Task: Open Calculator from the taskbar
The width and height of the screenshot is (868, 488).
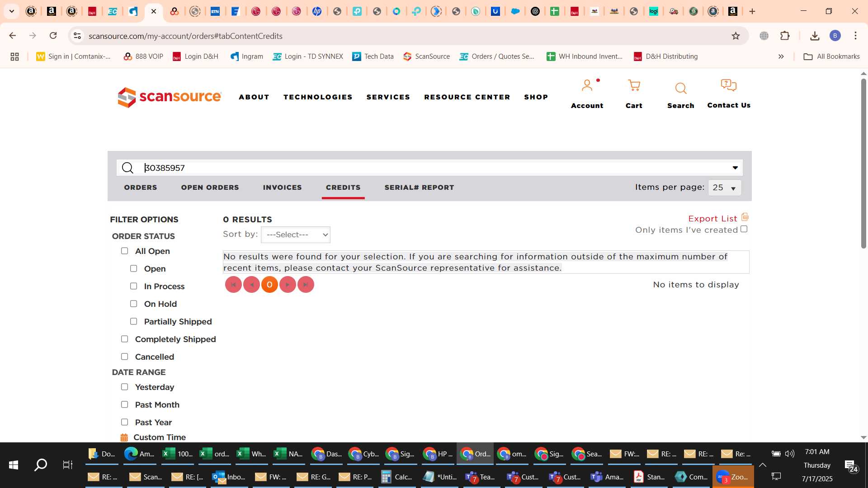Action: (x=396, y=477)
